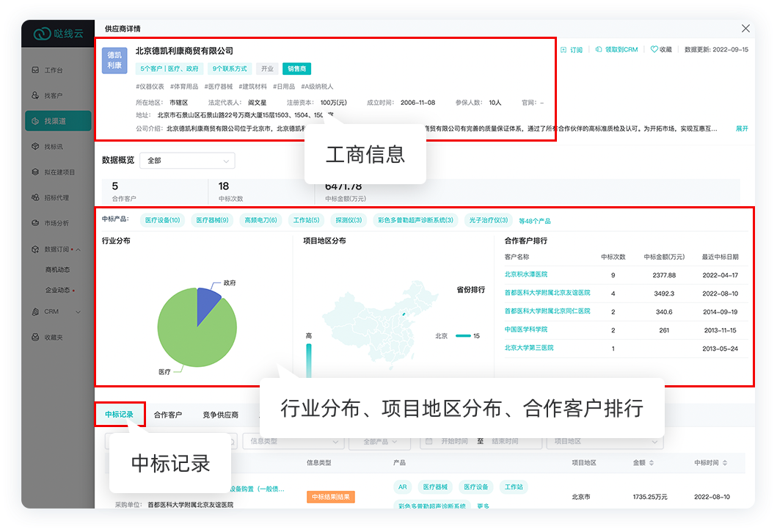Click the 开始时间 date field
The image size is (777, 532).
click(x=454, y=441)
